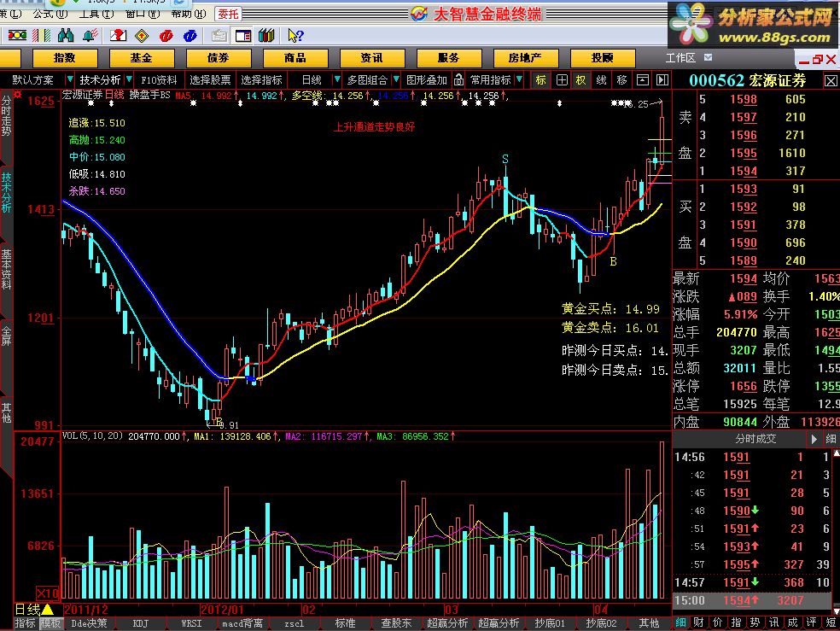
Task: Click the 选择股票 button
Action: coord(211,79)
